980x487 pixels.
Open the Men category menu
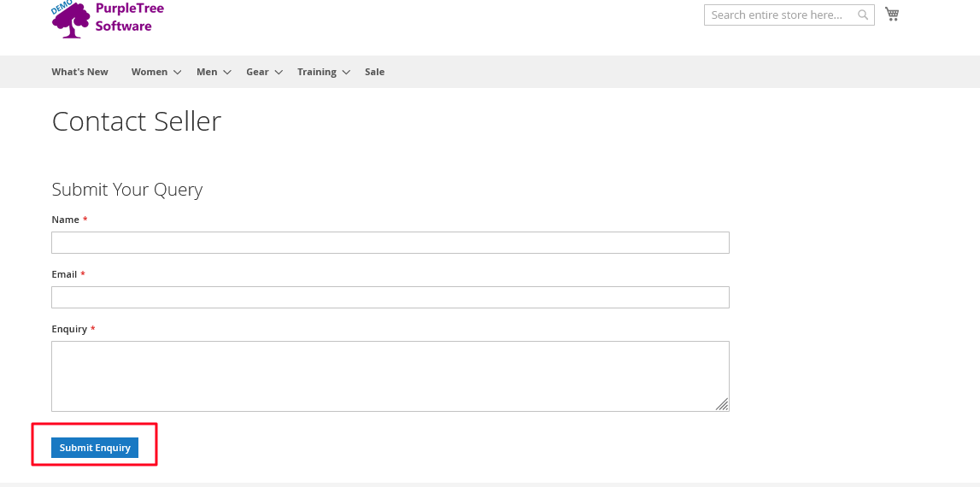click(207, 72)
